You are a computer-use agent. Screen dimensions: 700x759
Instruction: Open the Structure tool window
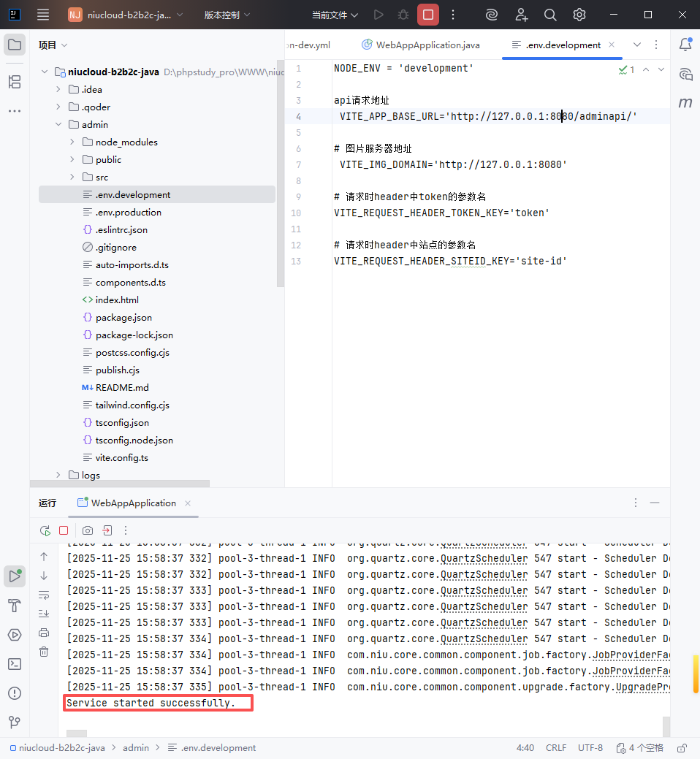[x=14, y=82]
